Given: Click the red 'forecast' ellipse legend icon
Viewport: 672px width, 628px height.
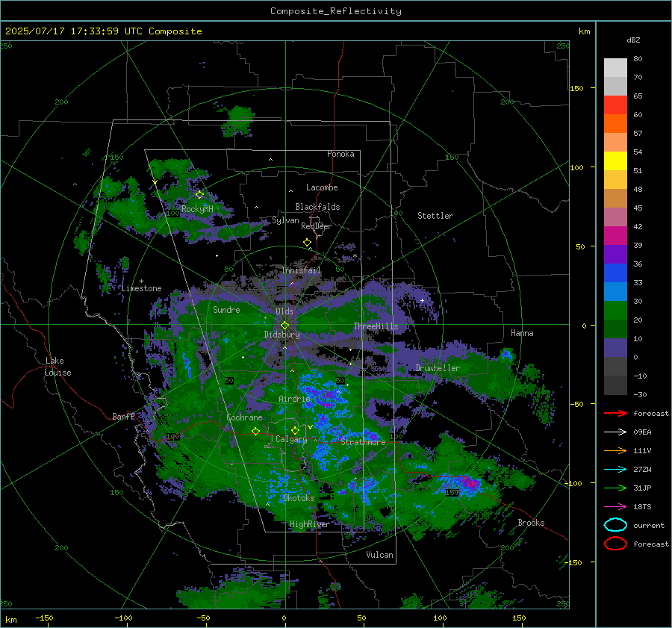Looking at the screenshot, I should [615, 544].
